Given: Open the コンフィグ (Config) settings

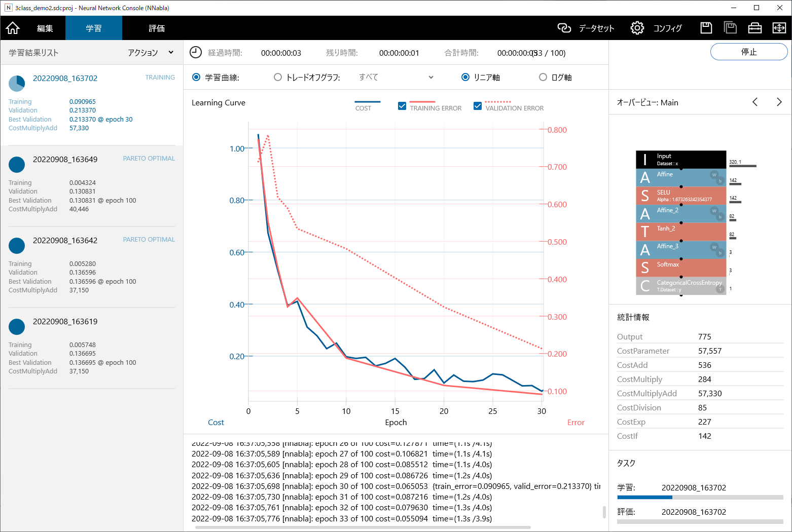Looking at the screenshot, I should (656, 28).
